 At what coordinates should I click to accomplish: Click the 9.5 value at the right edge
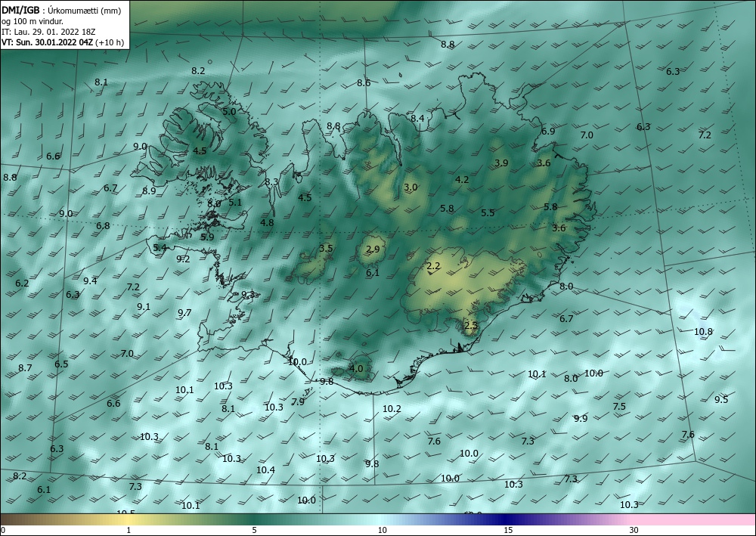(x=721, y=400)
